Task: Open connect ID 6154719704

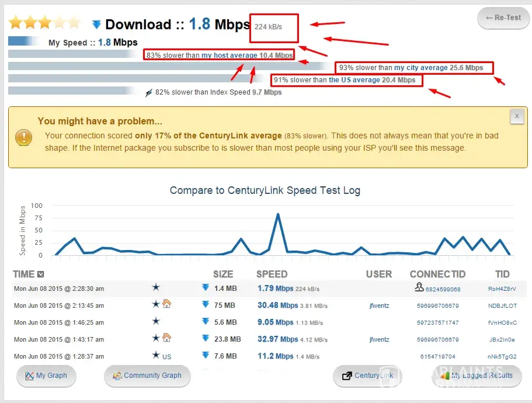Action: 437,356
